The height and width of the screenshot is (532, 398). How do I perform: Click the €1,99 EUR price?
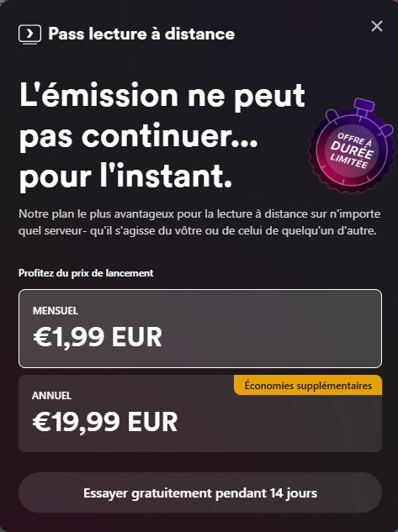pos(98,337)
